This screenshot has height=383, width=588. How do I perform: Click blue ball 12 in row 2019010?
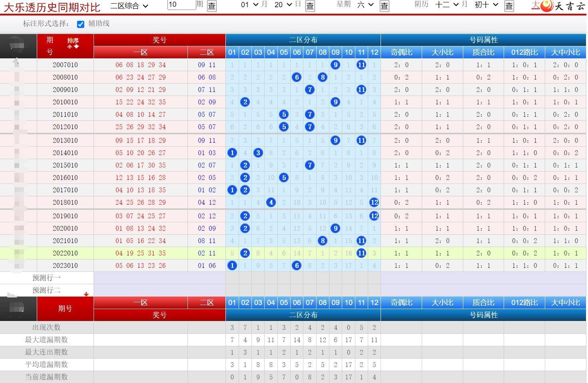pyautogui.click(x=374, y=216)
